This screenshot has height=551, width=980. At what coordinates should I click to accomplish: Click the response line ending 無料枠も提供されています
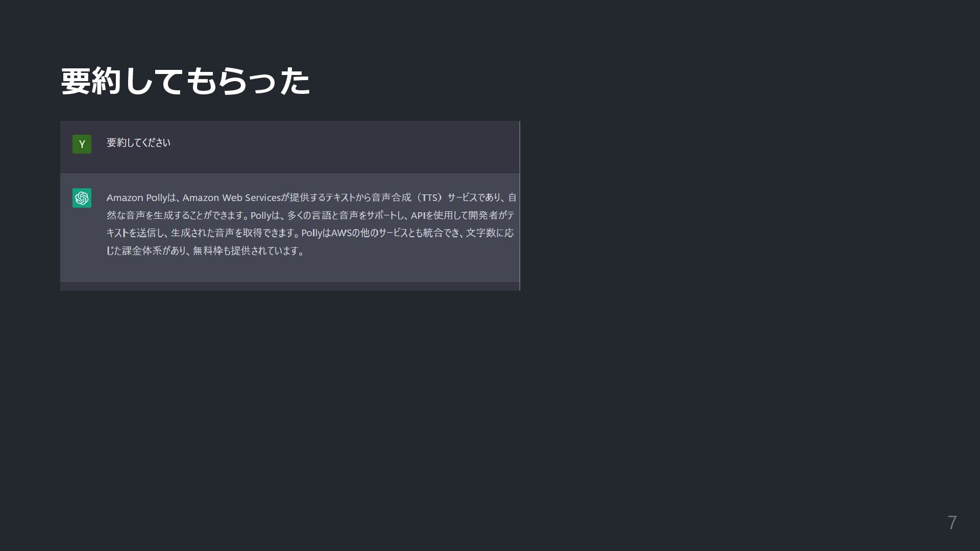click(x=205, y=251)
